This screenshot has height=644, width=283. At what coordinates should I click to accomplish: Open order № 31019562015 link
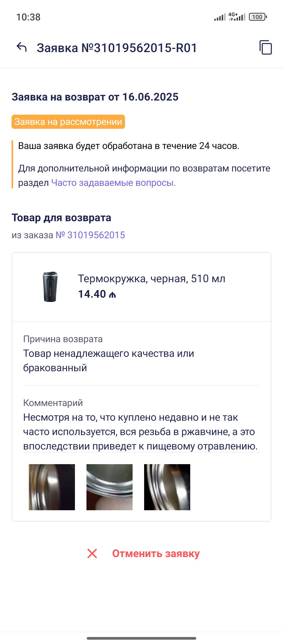pos(90,235)
